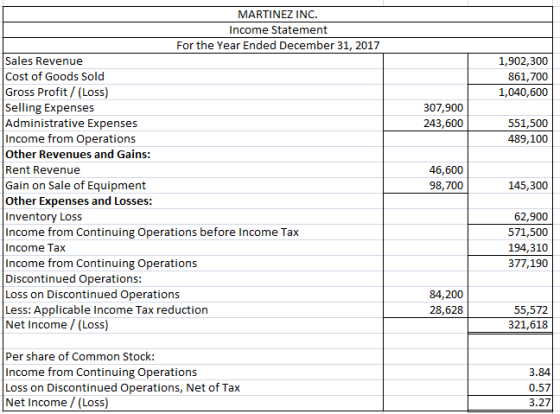Select the Other Expenses and Losses heading

pos(79,201)
